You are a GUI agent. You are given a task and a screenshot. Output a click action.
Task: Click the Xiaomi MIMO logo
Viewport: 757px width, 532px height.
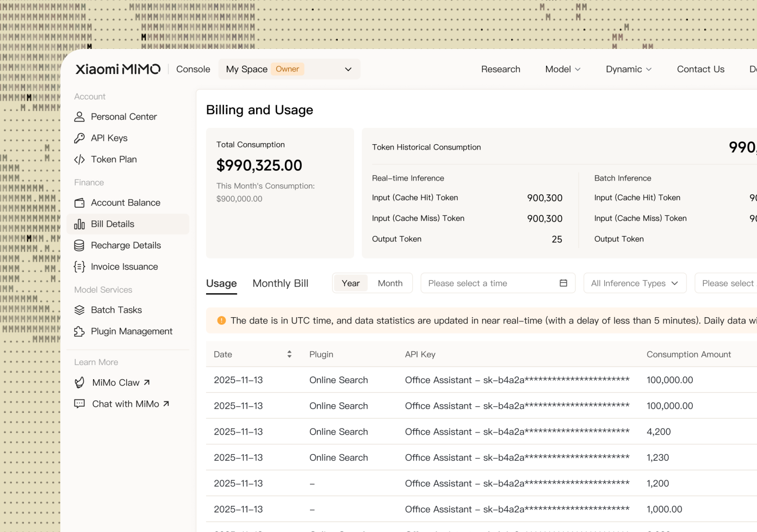pyautogui.click(x=118, y=69)
